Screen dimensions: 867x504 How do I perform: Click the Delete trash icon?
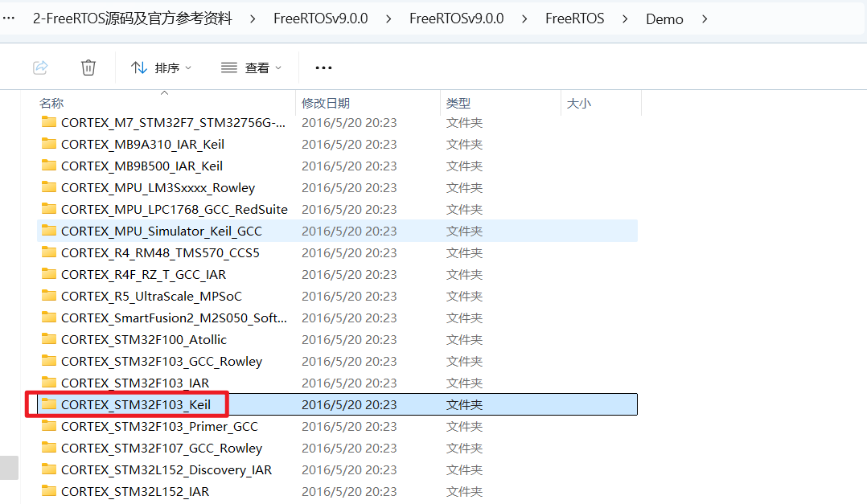(88, 68)
